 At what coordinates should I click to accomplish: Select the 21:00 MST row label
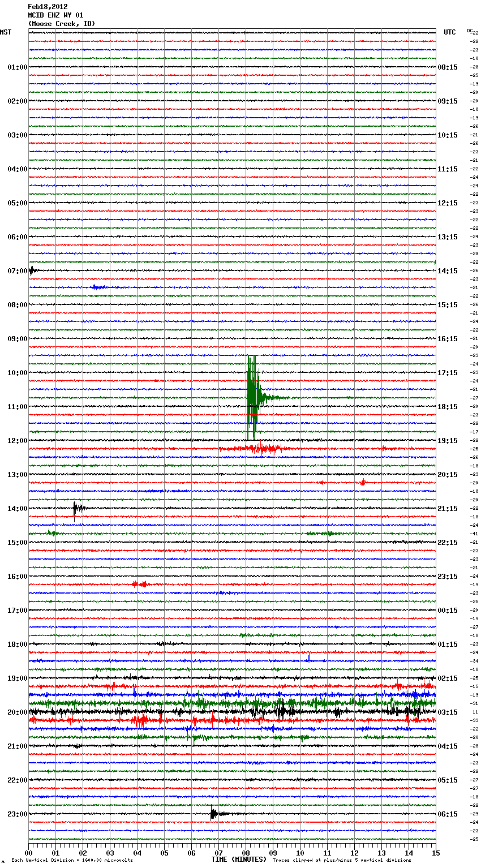(x=17, y=746)
